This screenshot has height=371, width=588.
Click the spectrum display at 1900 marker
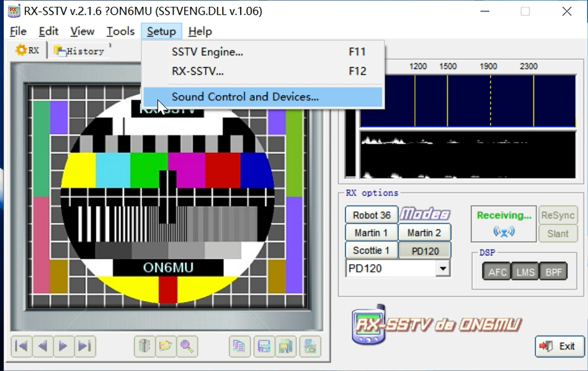click(490, 101)
